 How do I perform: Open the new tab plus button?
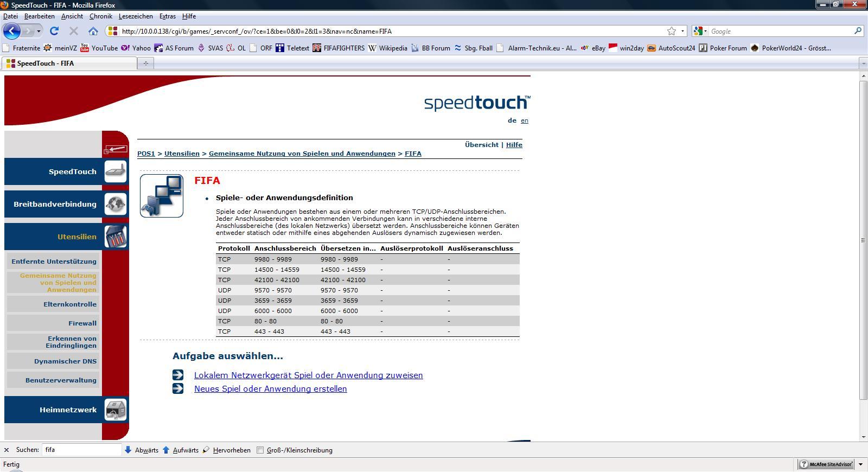[x=145, y=63]
